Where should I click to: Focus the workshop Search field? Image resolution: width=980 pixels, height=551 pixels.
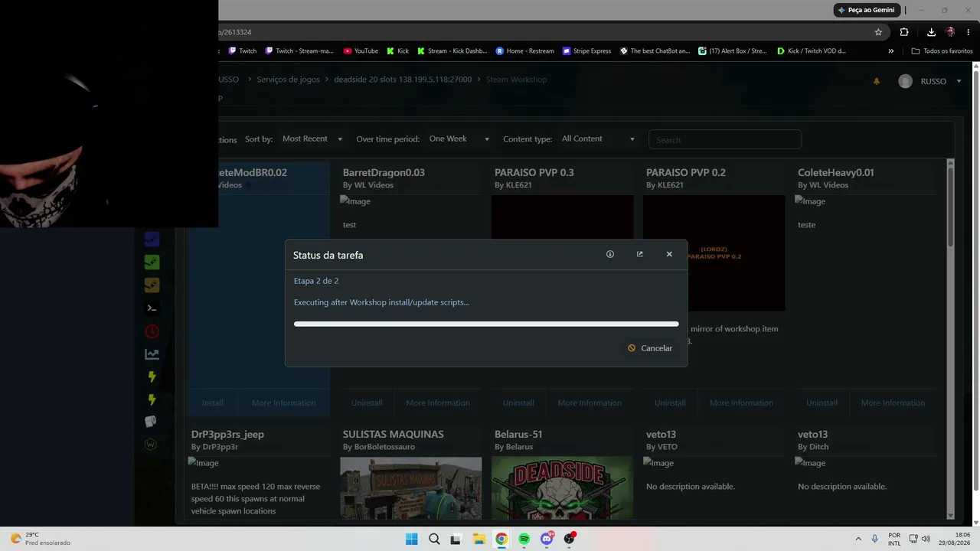click(725, 139)
